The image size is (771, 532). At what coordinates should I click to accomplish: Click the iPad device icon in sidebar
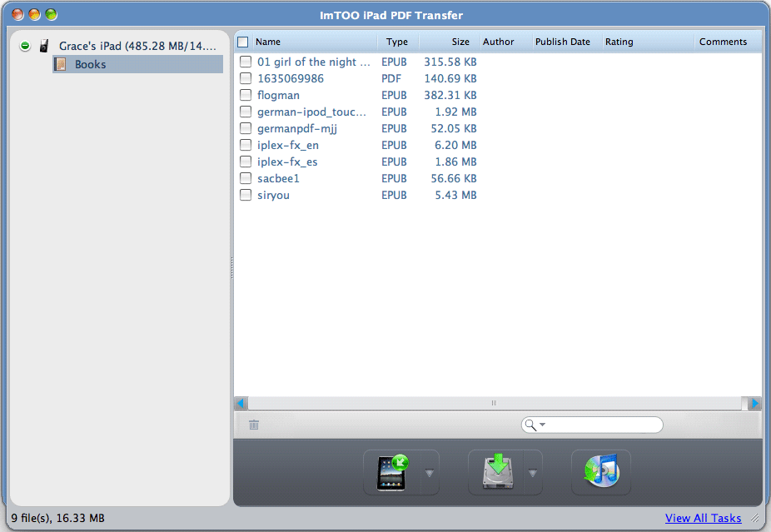(x=44, y=46)
